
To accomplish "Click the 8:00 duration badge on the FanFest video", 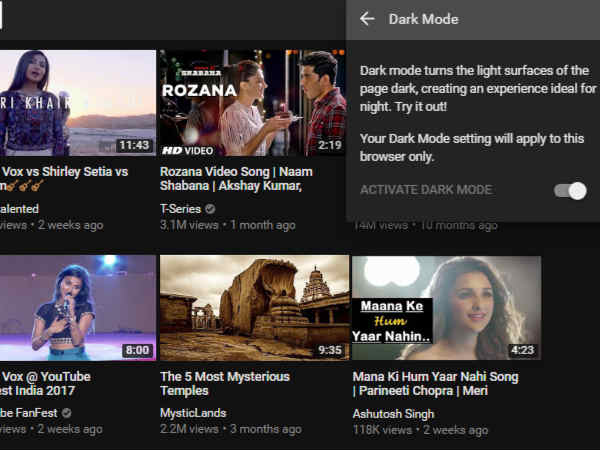I will (136, 350).
